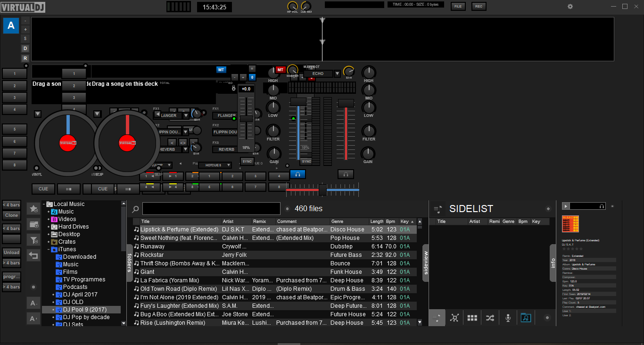Viewport: 644px width, 345px height.
Task: Click the back arrow icon beside the folder tree
Action: point(33,255)
